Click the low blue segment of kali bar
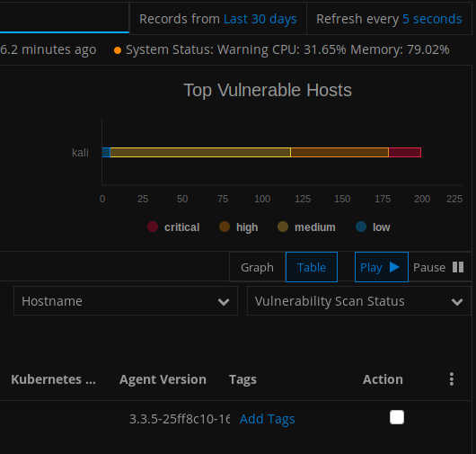 pos(106,152)
